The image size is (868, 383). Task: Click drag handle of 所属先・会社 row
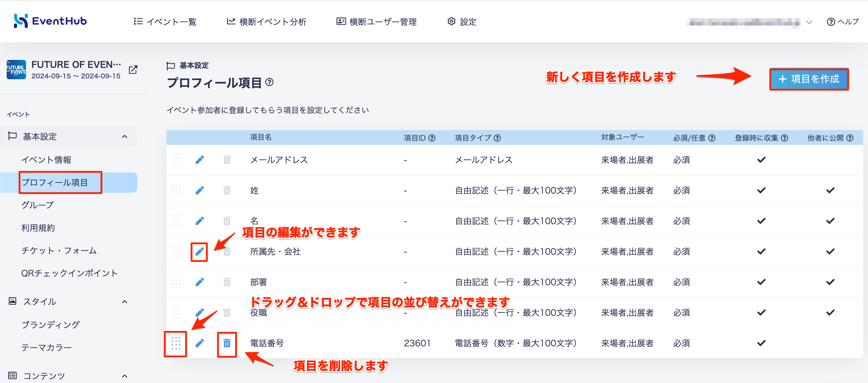tap(176, 252)
